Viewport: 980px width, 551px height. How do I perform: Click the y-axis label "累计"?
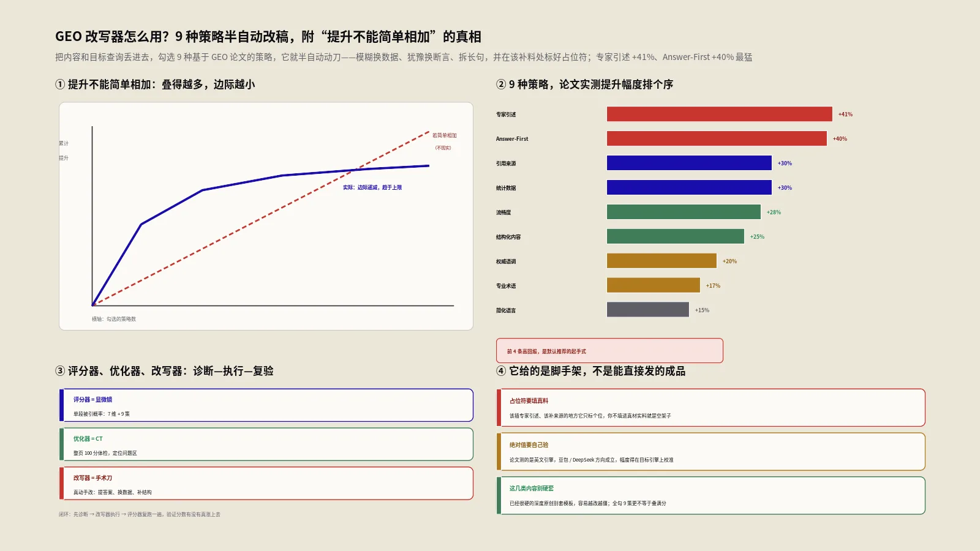tap(64, 143)
